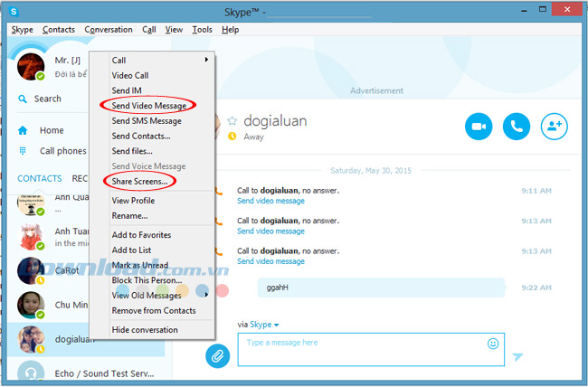588x387 pixels.
Task: Click the 9:22 AM timestamp
Action: pyautogui.click(x=536, y=288)
